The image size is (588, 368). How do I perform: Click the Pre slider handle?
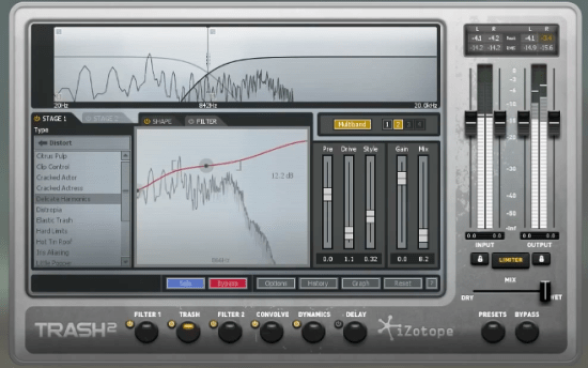pos(327,194)
